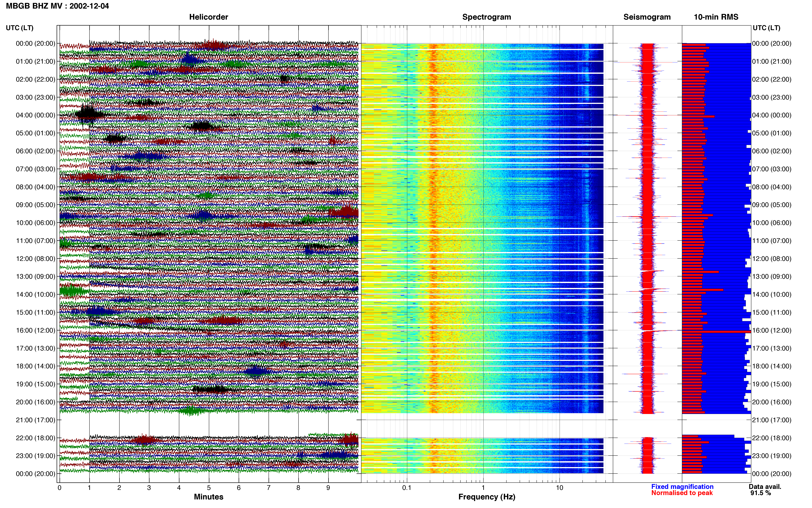The height and width of the screenshot is (508, 812).
Task: Click right-side time label 21:00 (17:00)
Action: [x=772, y=420]
